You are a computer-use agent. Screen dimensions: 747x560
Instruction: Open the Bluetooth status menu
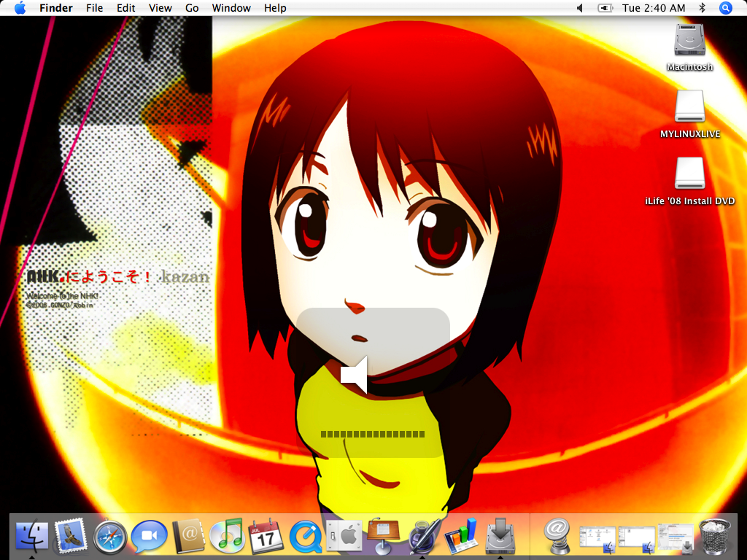702,7
